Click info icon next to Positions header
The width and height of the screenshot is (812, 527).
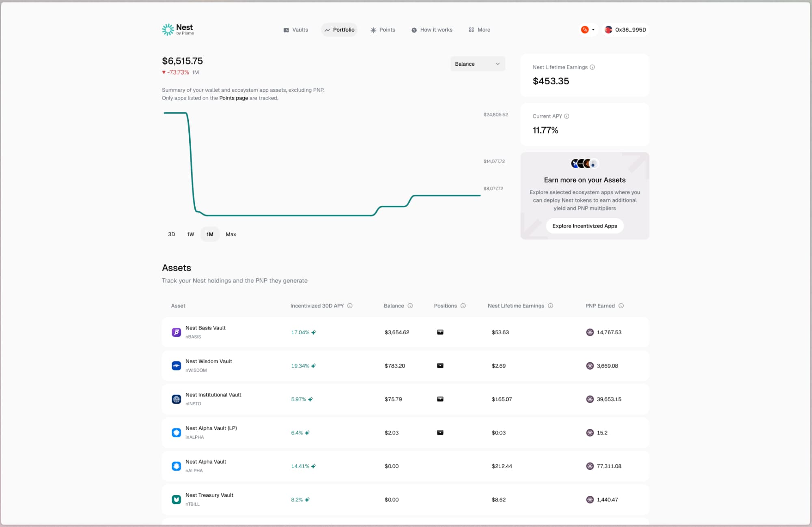click(x=463, y=306)
